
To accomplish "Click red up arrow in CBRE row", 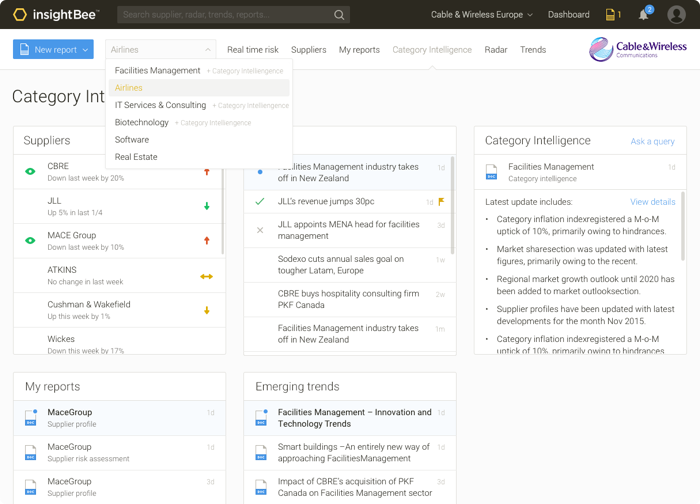I will 207,172.
